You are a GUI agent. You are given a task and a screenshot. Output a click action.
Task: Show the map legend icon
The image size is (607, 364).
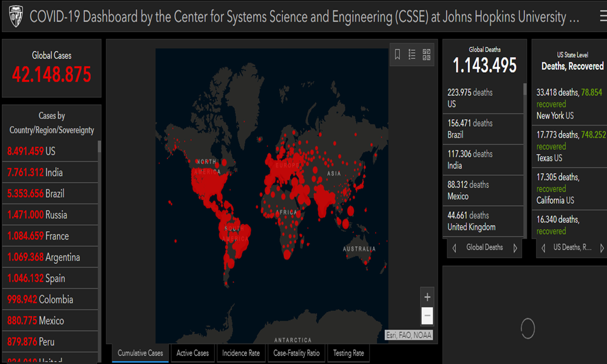click(412, 55)
